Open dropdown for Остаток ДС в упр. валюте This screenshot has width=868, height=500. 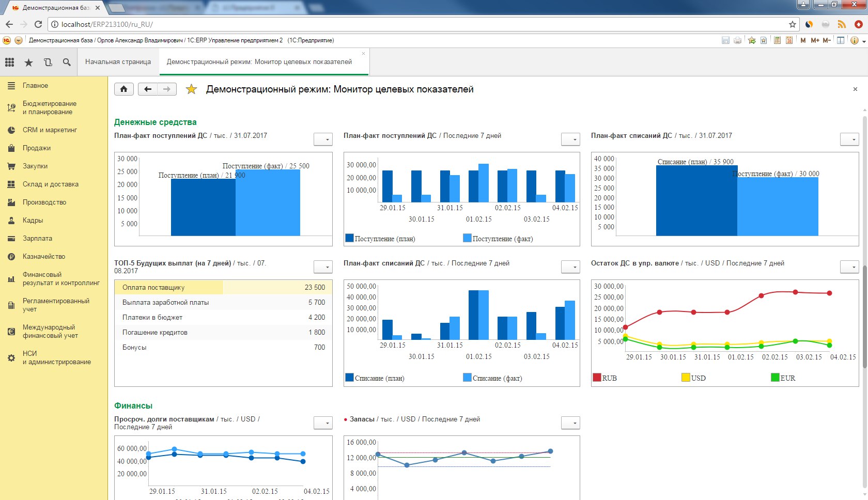(849, 267)
